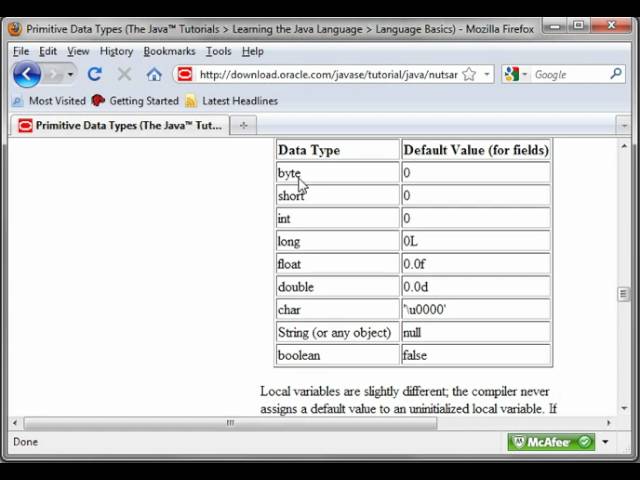
Task: Click the vertical scrollbar up arrow
Action: (x=624, y=146)
